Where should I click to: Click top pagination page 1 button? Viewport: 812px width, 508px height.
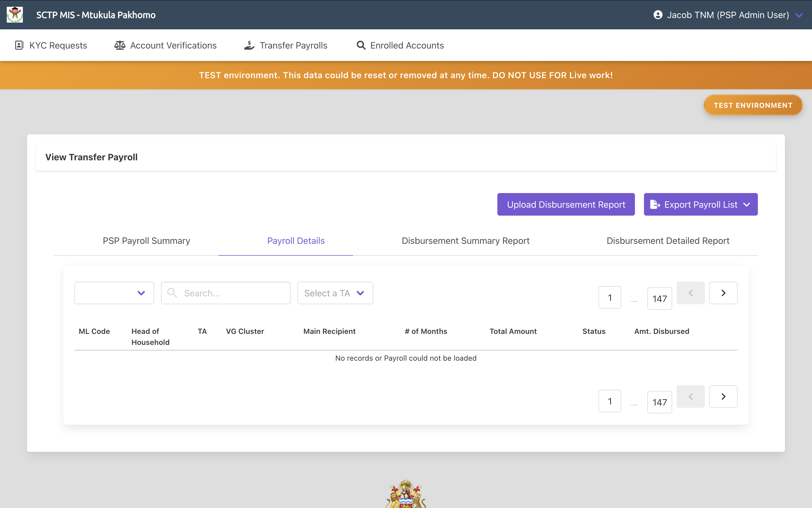coord(610,297)
